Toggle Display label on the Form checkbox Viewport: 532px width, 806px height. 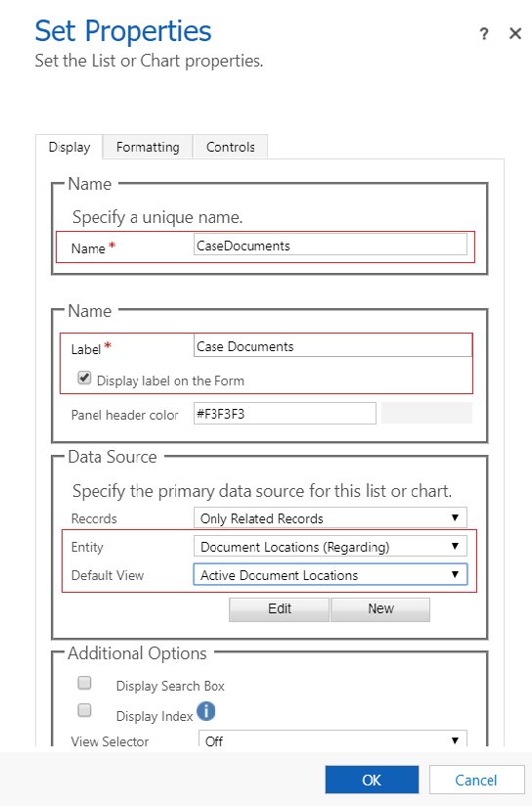coord(84,379)
